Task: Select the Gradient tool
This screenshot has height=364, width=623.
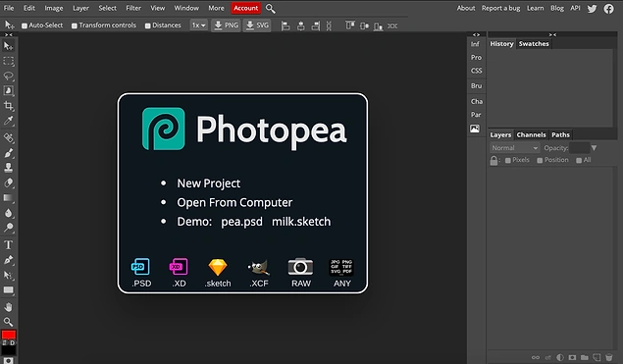Action: coord(9,197)
